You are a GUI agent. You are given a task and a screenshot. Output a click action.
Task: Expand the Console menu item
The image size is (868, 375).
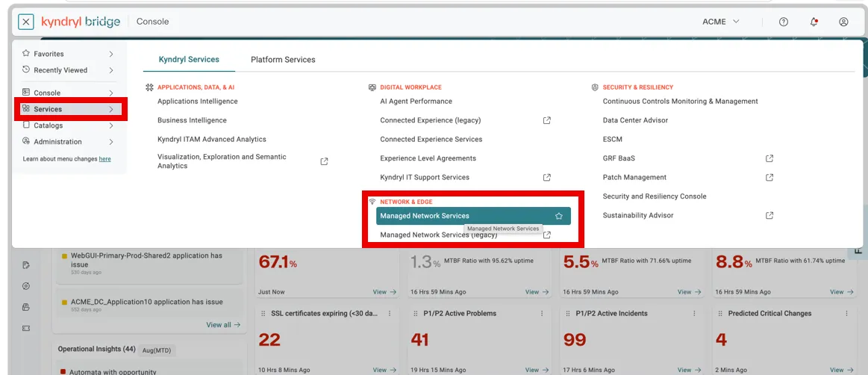[x=68, y=93]
